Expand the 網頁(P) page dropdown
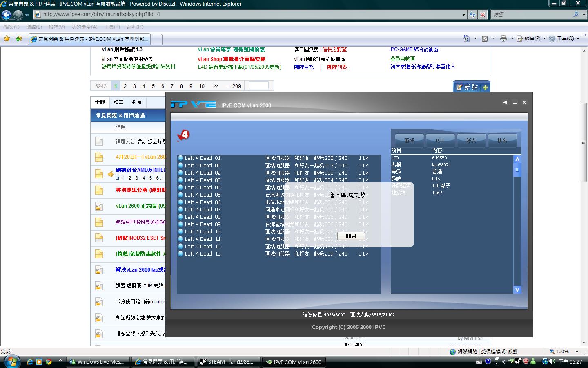 532,38
